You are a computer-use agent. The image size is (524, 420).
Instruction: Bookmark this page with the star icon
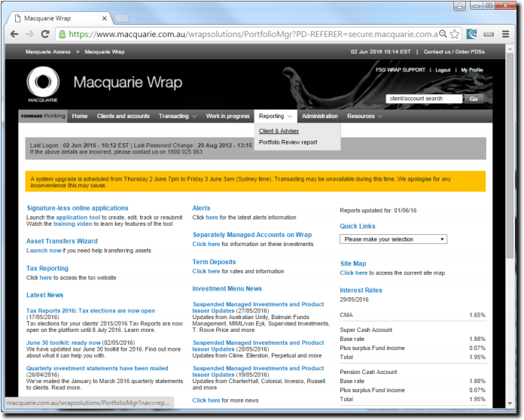click(x=455, y=34)
